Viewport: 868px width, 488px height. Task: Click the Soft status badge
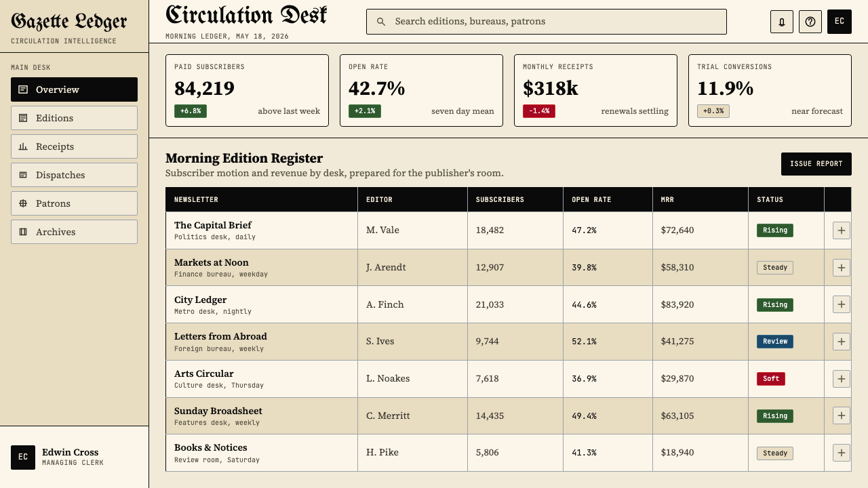771,379
